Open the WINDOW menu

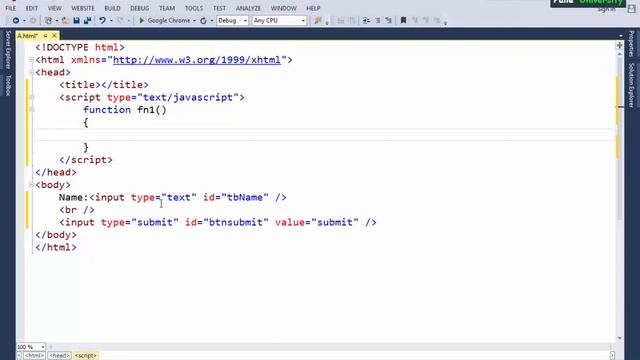[284, 8]
